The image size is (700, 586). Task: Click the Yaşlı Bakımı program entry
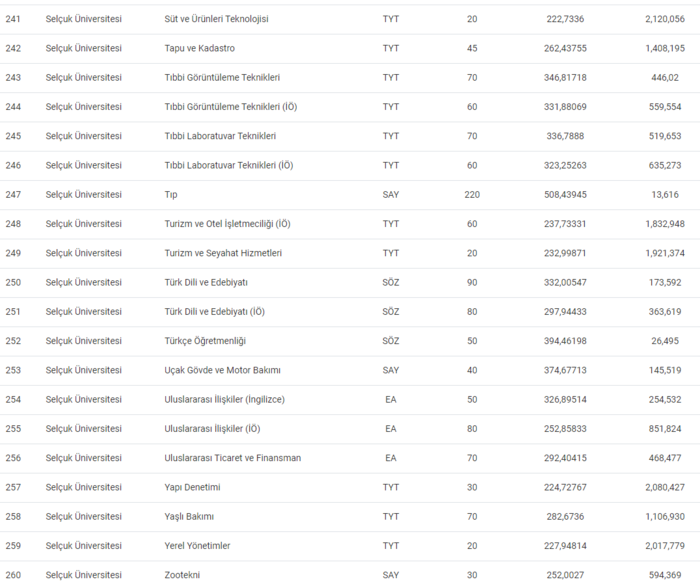[x=189, y=516]
